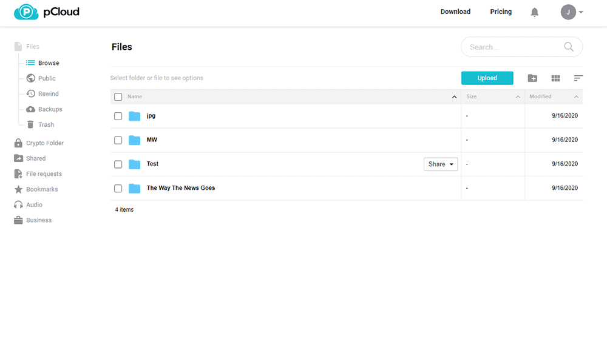Click the Rewind clock icon
The width and height of the screenshot is (607, 364).
pos(30,93)
